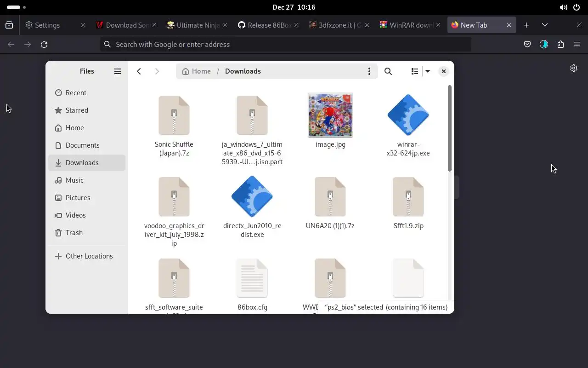Open Other Locations in sidebar

click(86, 256)
